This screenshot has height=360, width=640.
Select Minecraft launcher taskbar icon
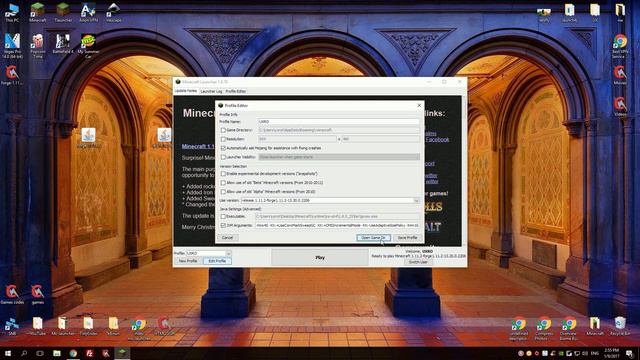[122, 353]
